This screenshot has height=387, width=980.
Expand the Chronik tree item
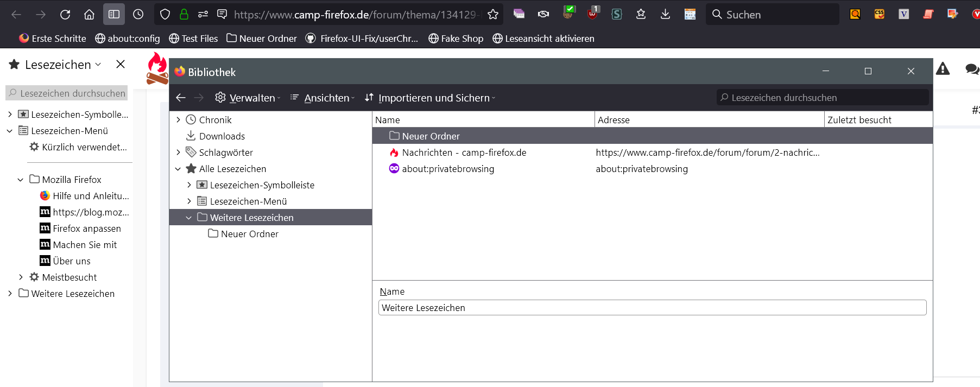coord(178,120)
